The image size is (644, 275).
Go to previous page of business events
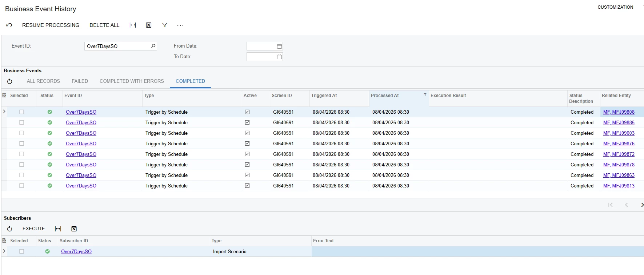point(626,205)
